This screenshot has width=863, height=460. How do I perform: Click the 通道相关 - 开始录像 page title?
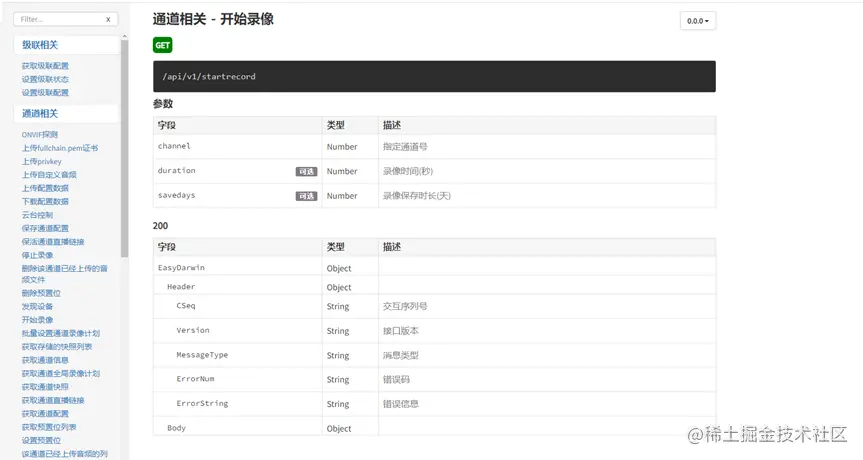coord(213,19)
